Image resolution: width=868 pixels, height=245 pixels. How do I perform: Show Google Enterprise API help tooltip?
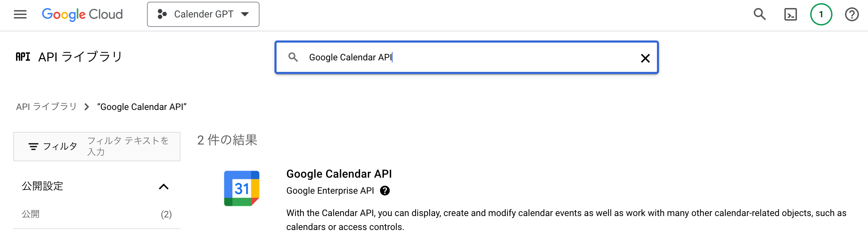pos(385,191)
